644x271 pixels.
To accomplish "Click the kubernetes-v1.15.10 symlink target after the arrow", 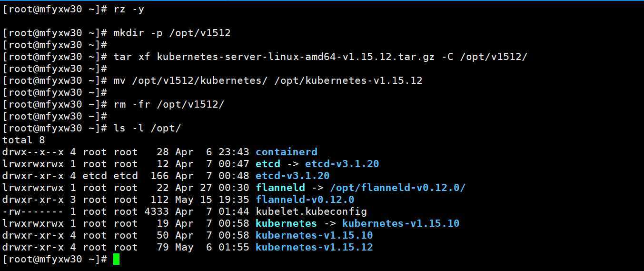I will click(x=401, y=223).
